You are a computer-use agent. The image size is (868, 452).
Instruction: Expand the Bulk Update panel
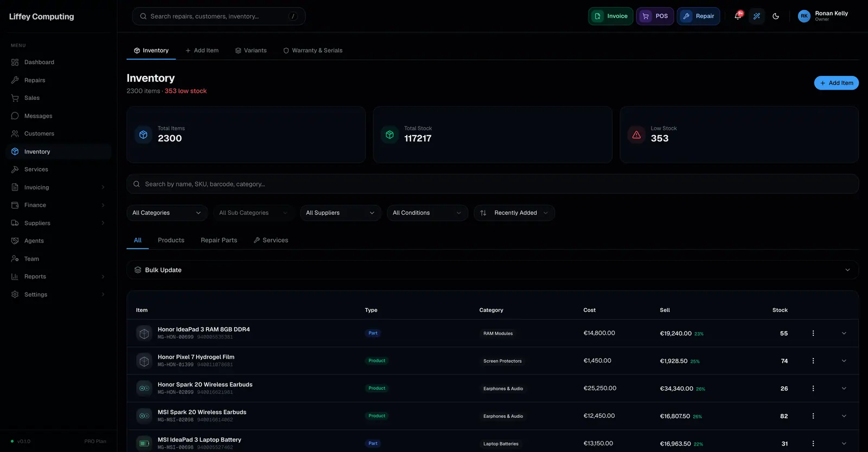pyautogui.click(x=493, y=270)
